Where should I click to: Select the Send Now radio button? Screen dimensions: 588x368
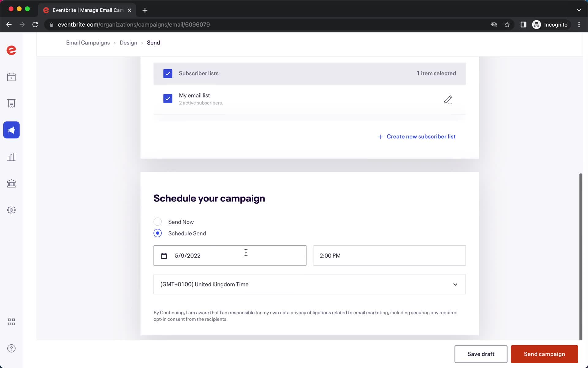pos(158,222)
